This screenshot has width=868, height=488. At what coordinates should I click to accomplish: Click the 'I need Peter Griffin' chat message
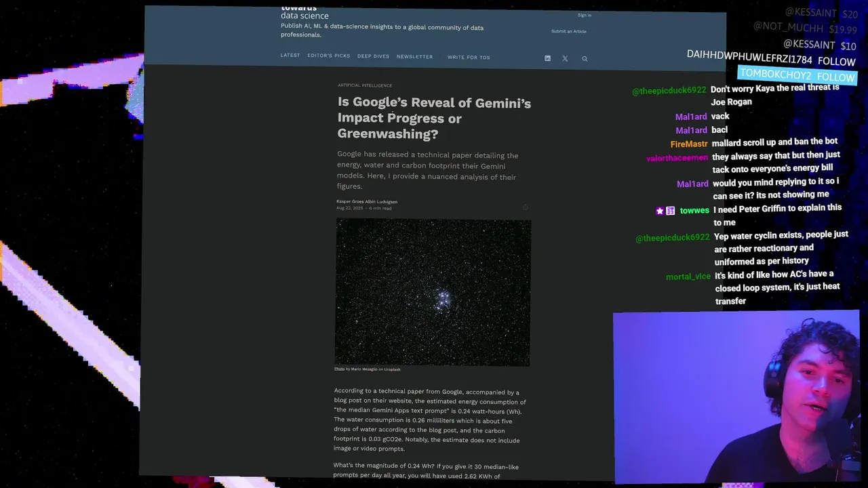click(x=777, y=215)
